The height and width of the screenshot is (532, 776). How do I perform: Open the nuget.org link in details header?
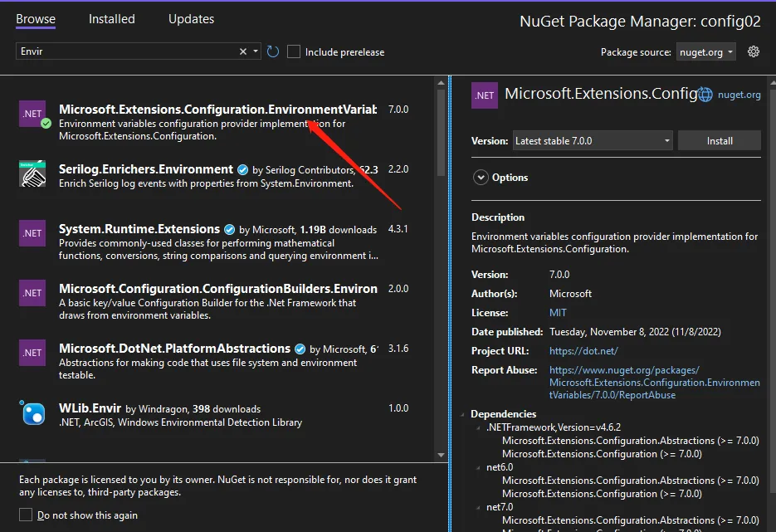[739, 95]
